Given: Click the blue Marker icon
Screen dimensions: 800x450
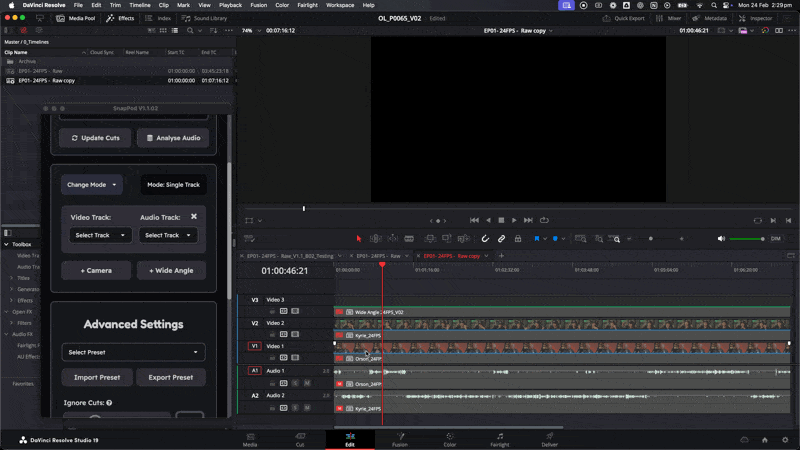Looking at the screenshot, I should [555, 239].
